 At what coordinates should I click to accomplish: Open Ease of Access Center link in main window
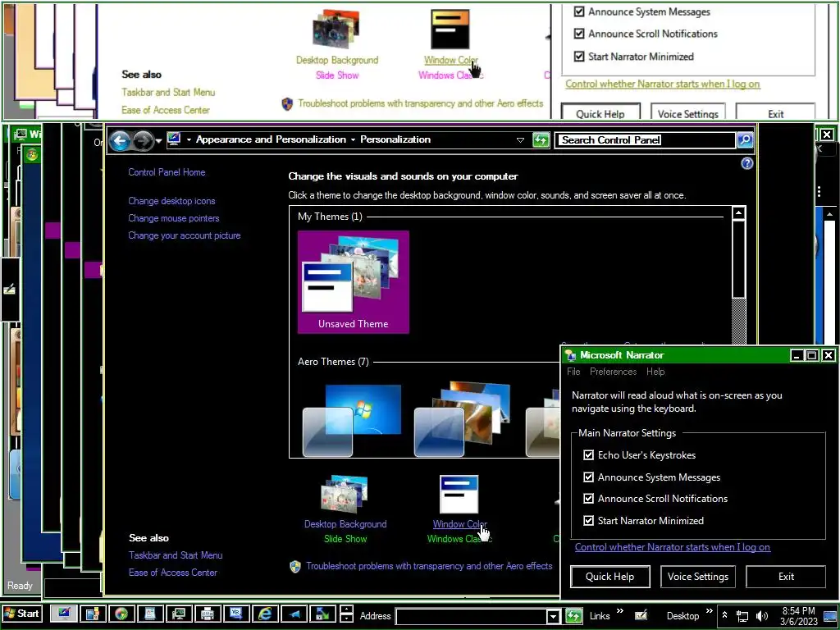[173, 572]
